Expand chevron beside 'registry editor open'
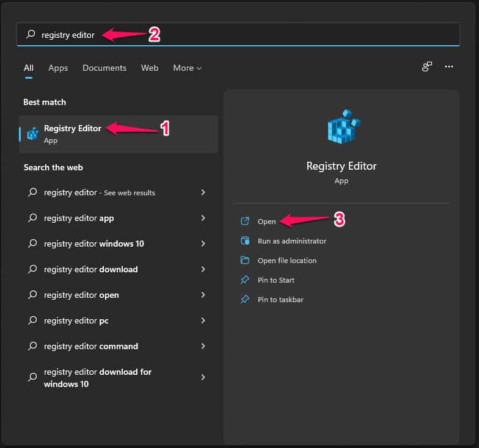 pos(203,295)
